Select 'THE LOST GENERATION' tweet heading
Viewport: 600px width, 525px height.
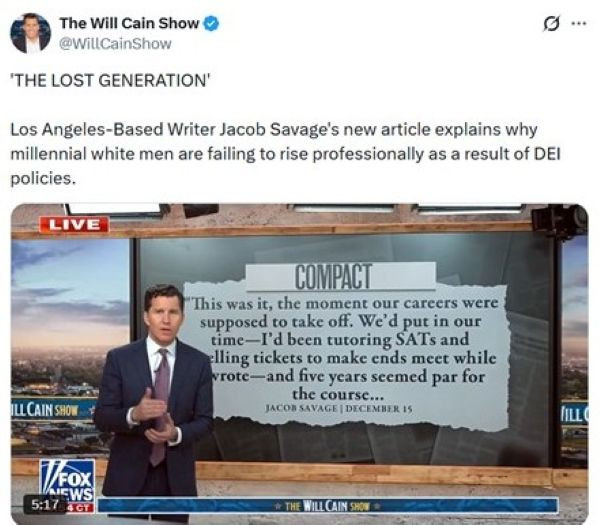[x=110, y=81]
